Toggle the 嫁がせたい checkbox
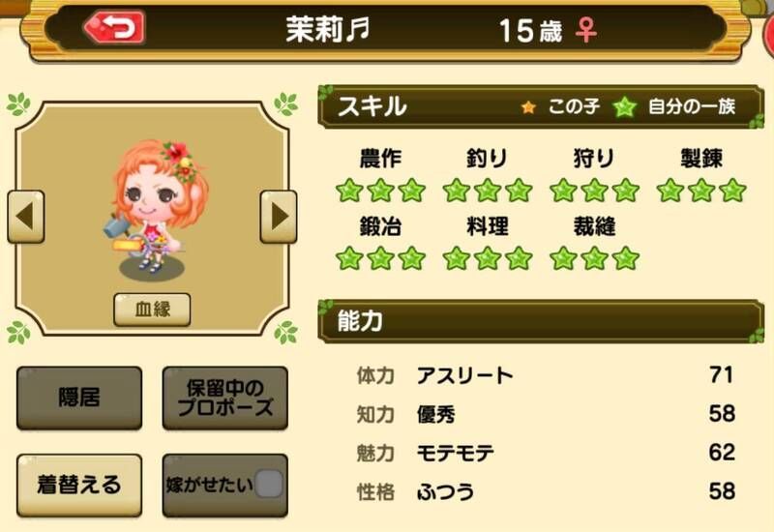Image resolution: width=774 pixels, height=532 pixels. pyautogui.click(x=269, y=484)
